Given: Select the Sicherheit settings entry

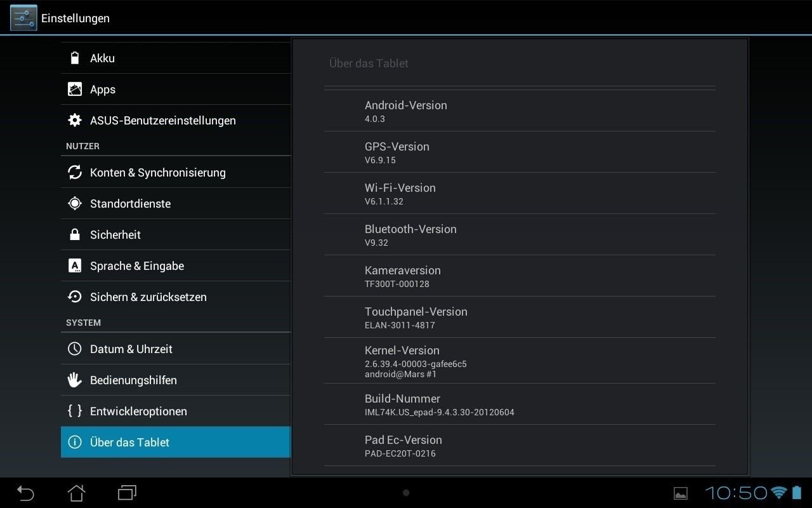Looking at the screenshot, I should [176, 234].
